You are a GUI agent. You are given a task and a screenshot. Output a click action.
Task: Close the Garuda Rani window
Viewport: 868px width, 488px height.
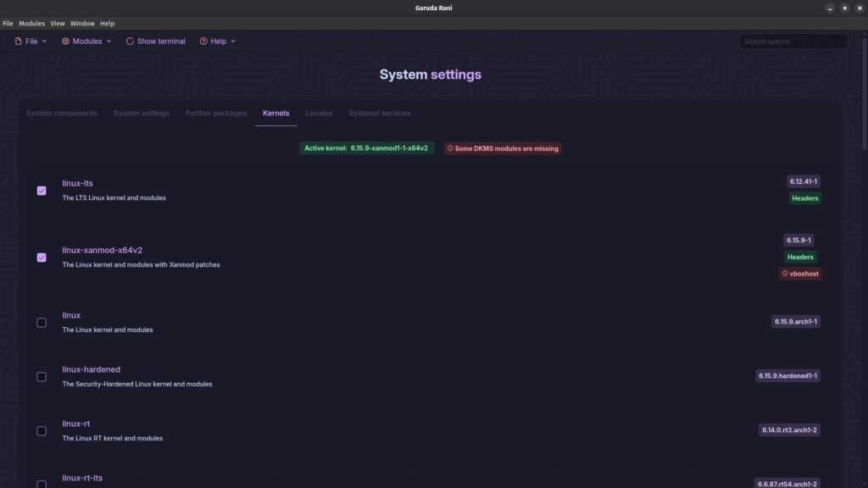click(x=860, y=8)
